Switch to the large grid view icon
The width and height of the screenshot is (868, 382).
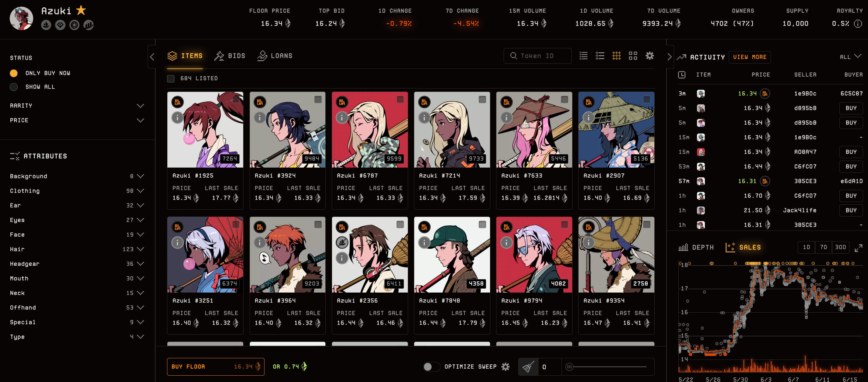633,56
